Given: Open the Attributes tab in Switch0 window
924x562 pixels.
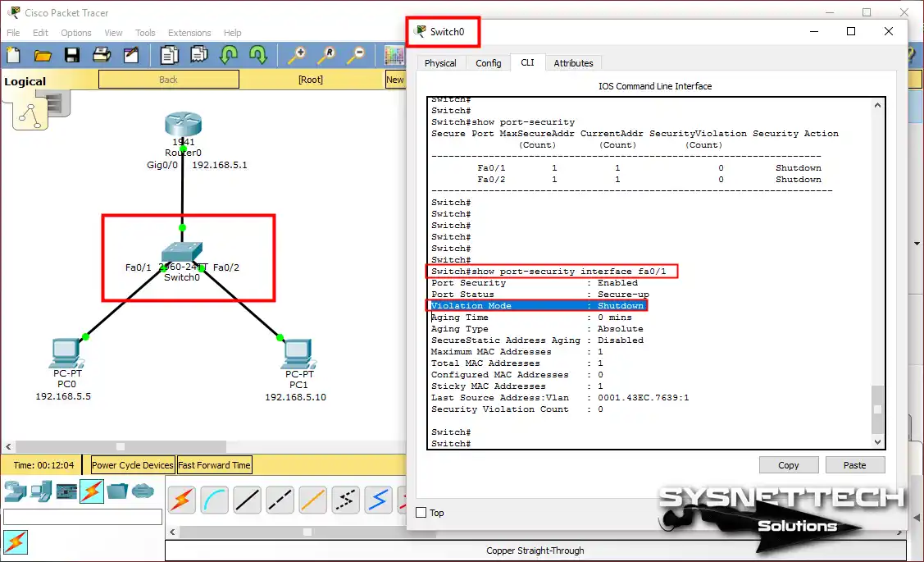Looking at the screenshot, I should pyautogui.click(x=573, y=62).
